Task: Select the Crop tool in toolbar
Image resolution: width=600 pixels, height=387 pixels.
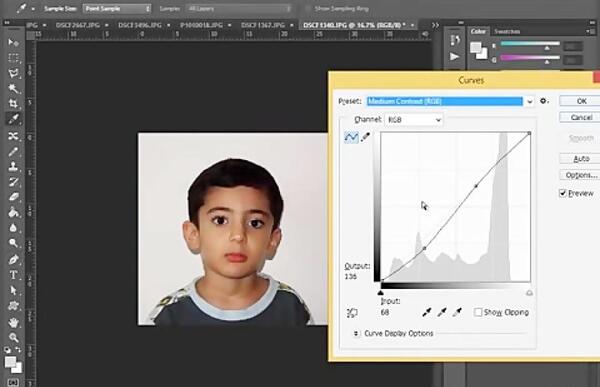Action: (13, 103)
